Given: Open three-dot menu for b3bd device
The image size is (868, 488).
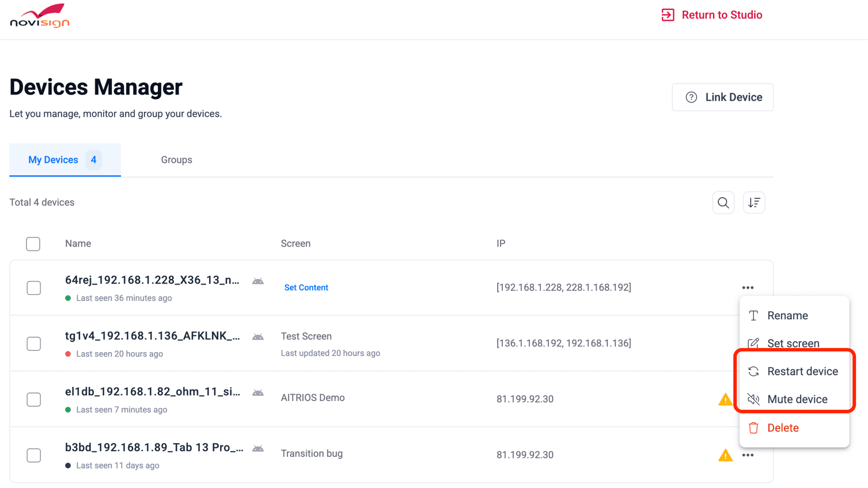Looking at the screenshot, I should 748,455.
